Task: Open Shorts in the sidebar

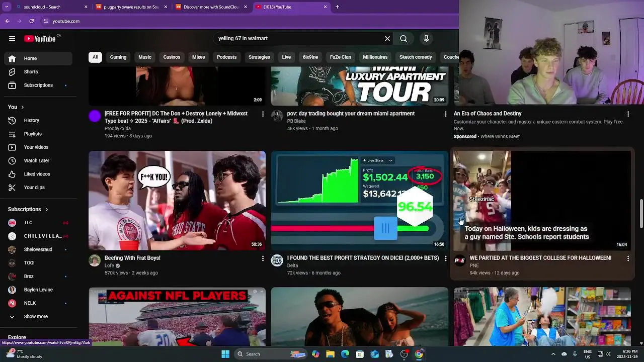Action: (38, 72)
